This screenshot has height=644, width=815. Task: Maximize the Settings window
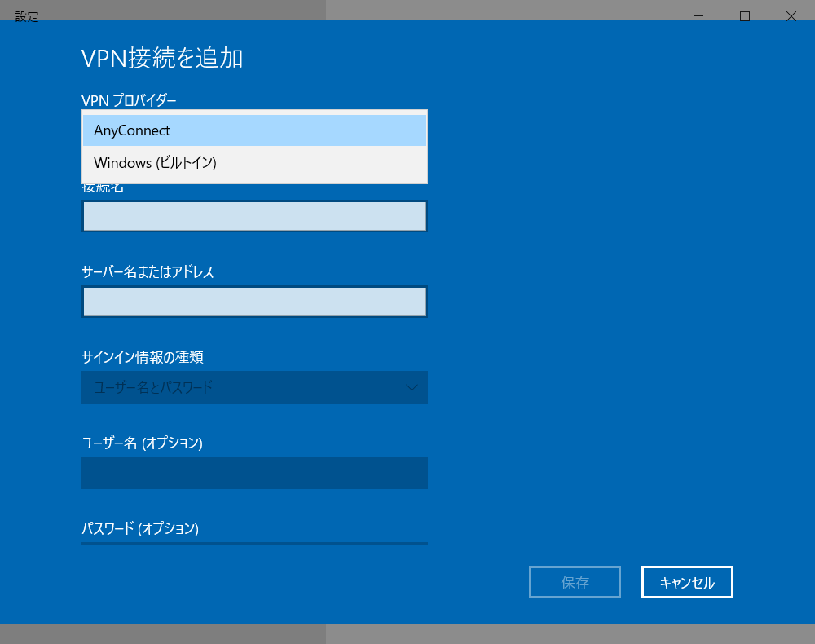click(744, 15)
